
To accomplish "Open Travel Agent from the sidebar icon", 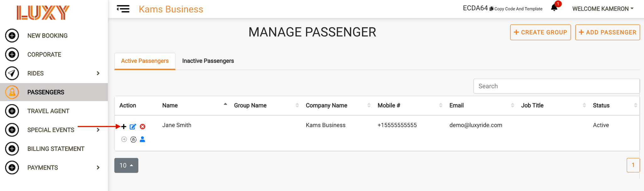I will coord(12,111).
